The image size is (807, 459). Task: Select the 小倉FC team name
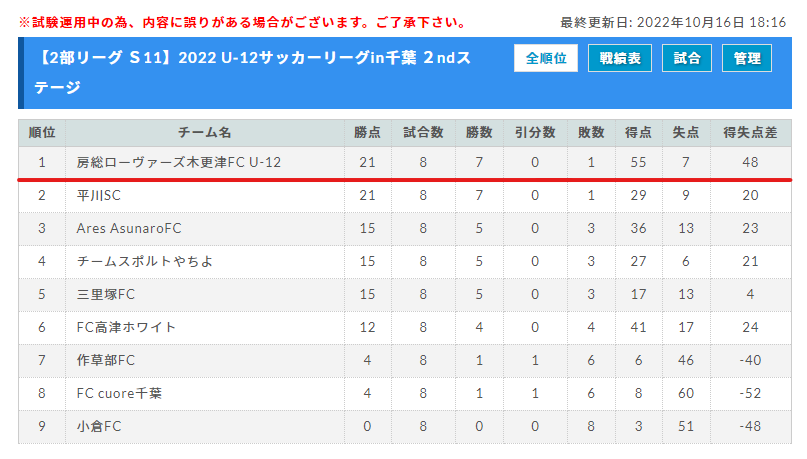(99, 426)
